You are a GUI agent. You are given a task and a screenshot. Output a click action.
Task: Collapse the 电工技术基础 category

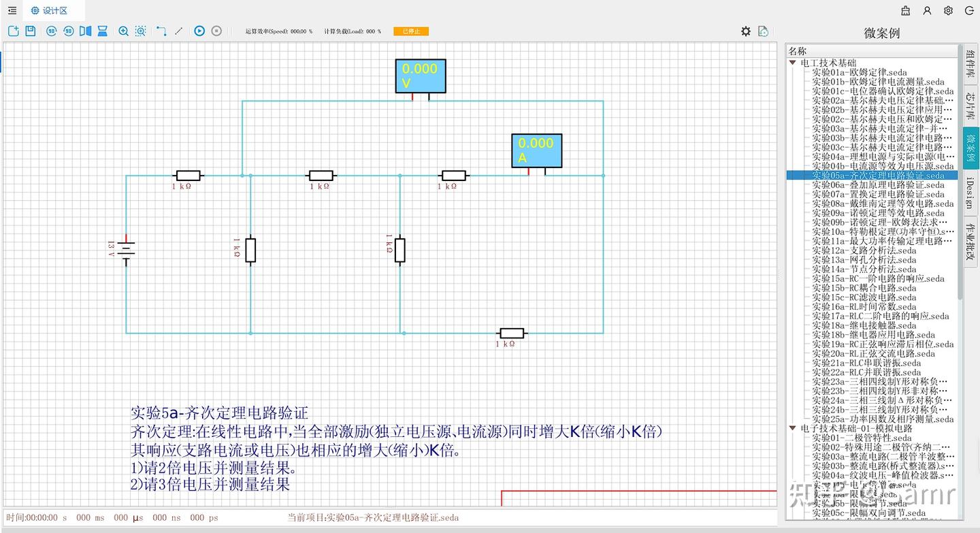(792, 62)
